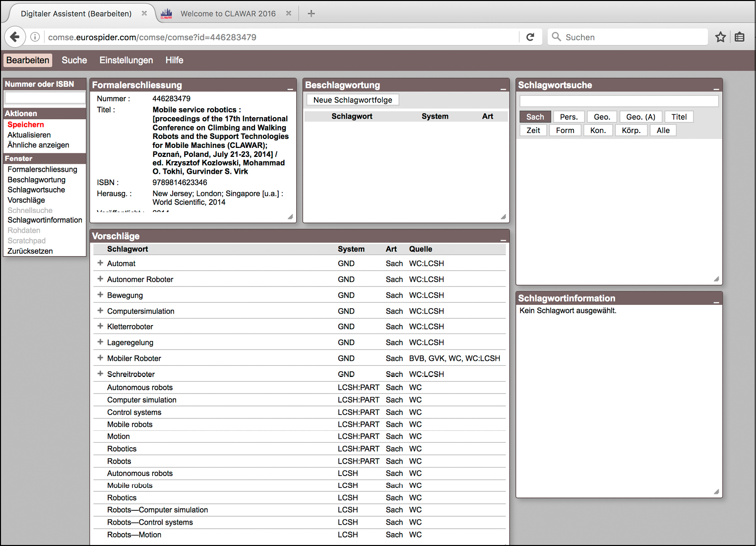The image size is (756, 546).
Task: Open the Suche menu
Action: point(74,60)
